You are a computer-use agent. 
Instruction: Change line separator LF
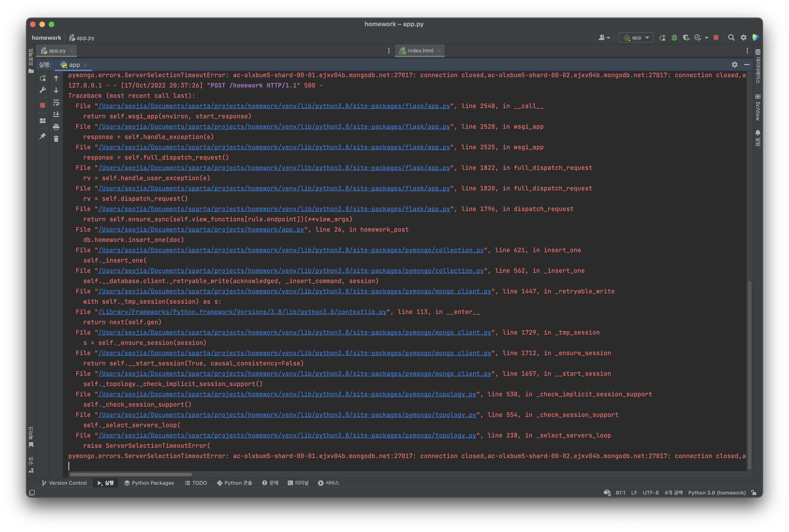tap(634, 493)
